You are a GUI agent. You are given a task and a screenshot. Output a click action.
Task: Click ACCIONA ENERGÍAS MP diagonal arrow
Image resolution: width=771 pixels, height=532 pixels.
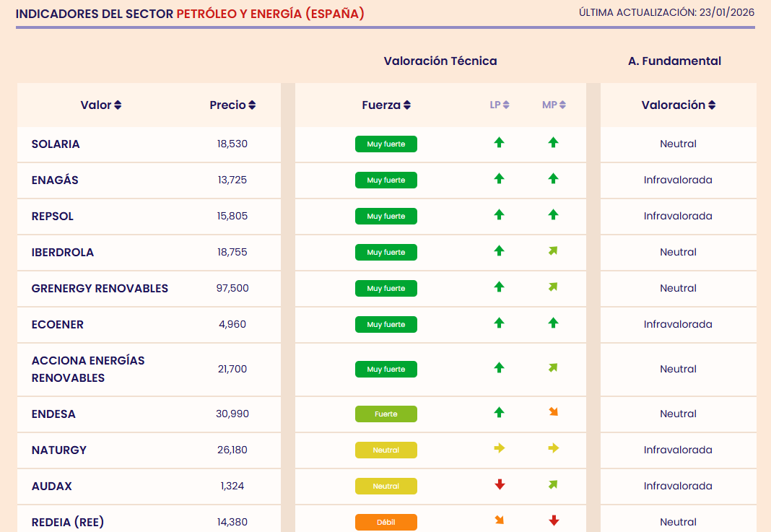(x=553, y=367)
